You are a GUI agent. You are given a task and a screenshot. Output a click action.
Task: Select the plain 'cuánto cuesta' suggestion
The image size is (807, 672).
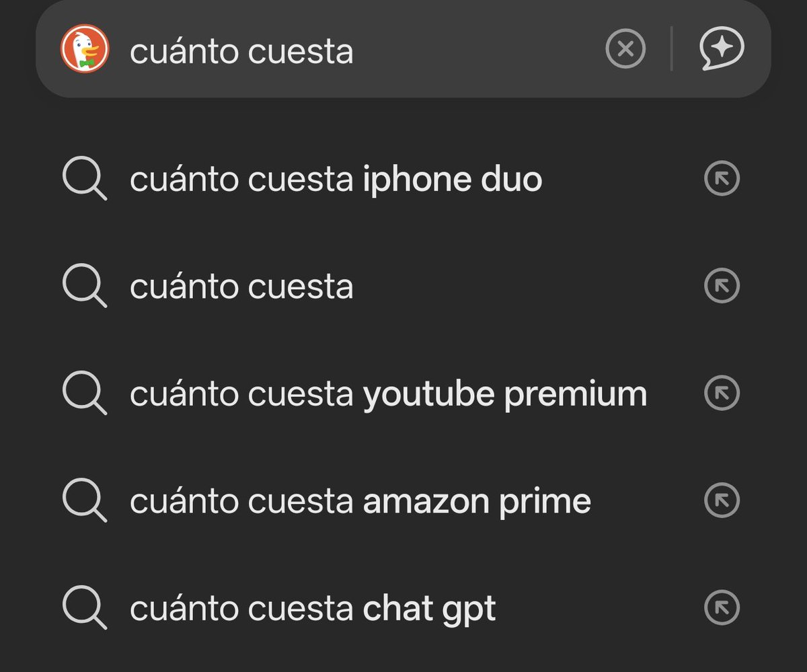pos(403,287)
